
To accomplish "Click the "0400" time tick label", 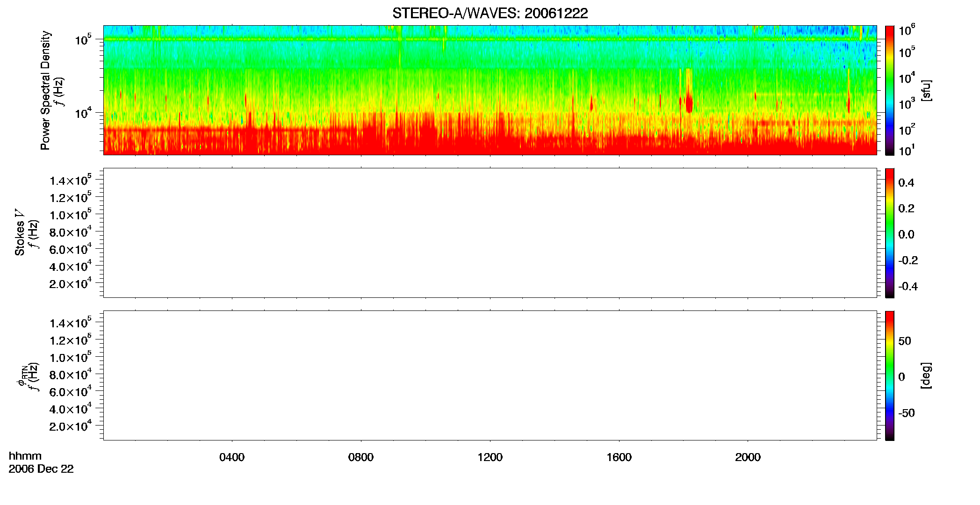I will [232, 457].
